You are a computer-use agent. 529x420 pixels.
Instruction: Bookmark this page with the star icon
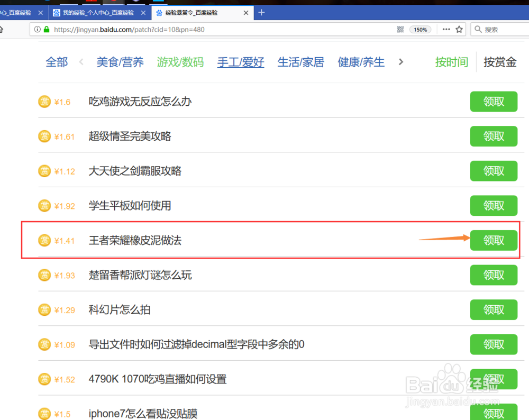coord(459,29)
